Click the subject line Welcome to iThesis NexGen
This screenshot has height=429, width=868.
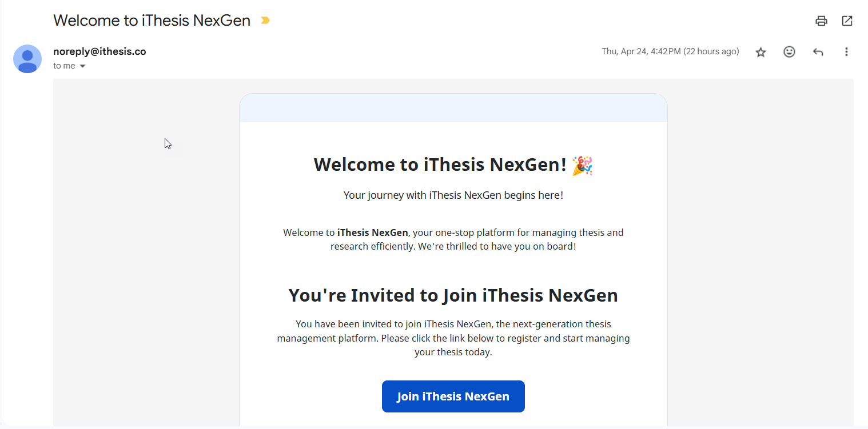pyautogui.click(x=152, y=21)
